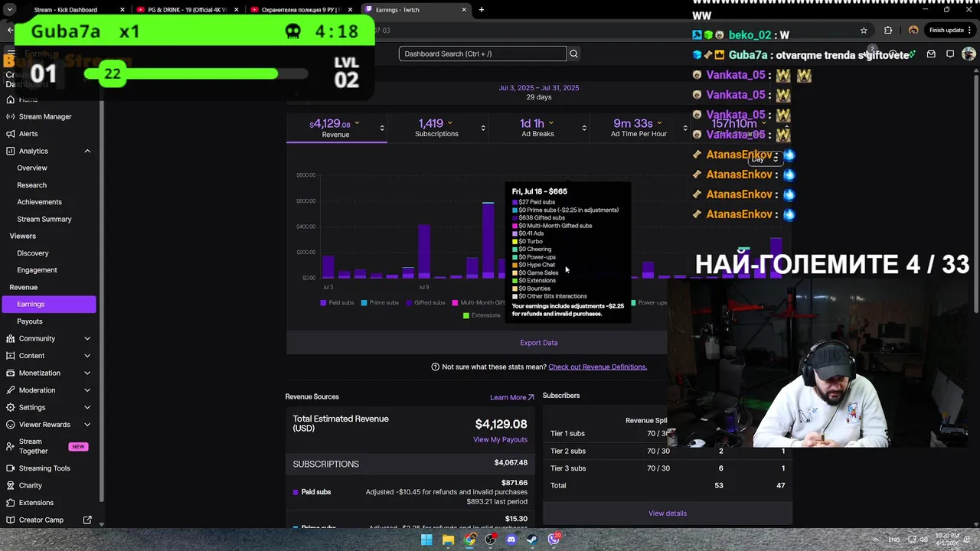Open Payouts page in sidebar
The width and height of the screenshot is (980, 551).
[30, 321]
